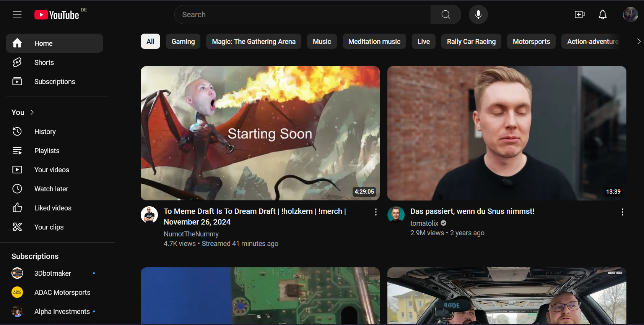
Task: Open Liked videos from the sidebar
Action: click(x=54, y=208)
